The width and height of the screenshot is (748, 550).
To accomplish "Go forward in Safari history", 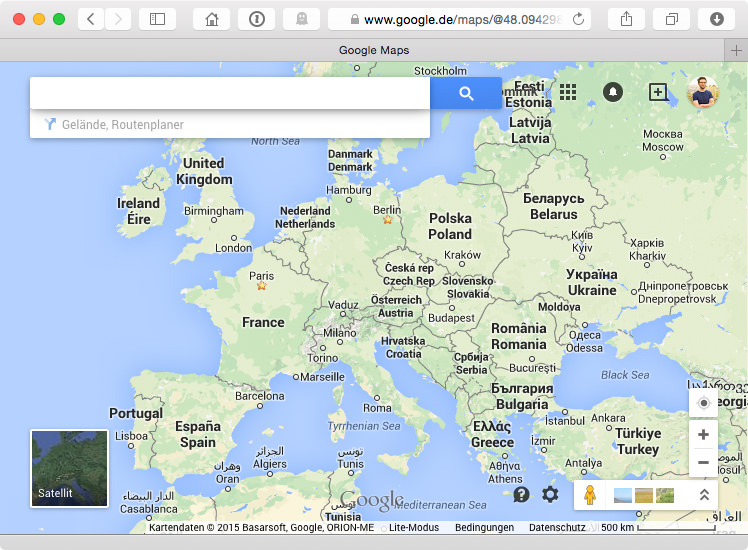I will point(118,19).
